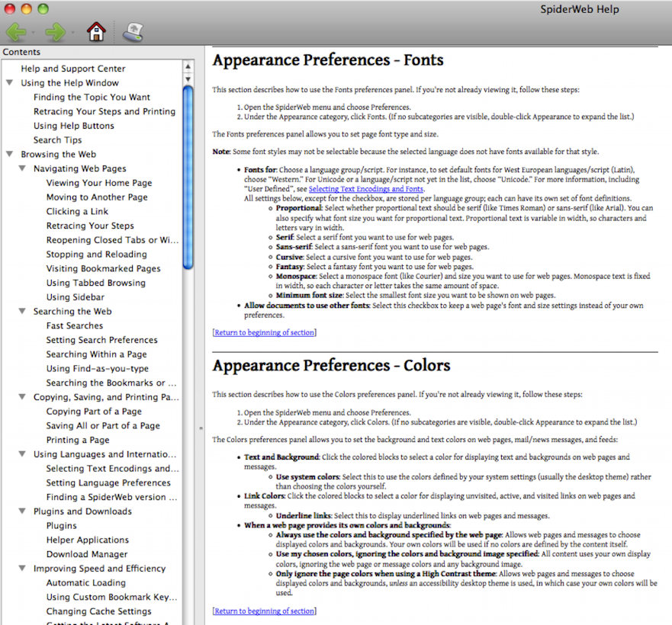Select Saving All or Part of a Page
This screenshot has height=625, width=672.
point(103,425)
